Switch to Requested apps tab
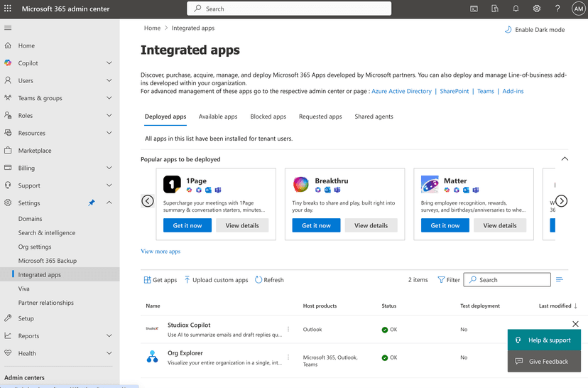 320,117
